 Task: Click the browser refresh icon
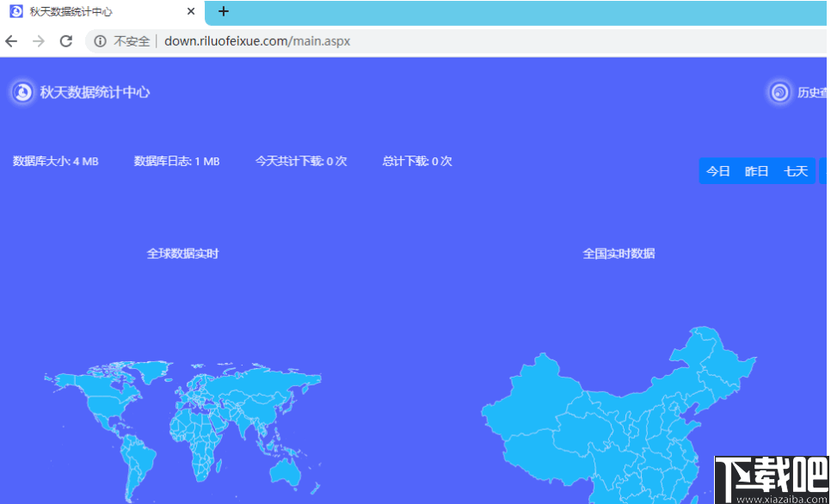tap(66, 40)
